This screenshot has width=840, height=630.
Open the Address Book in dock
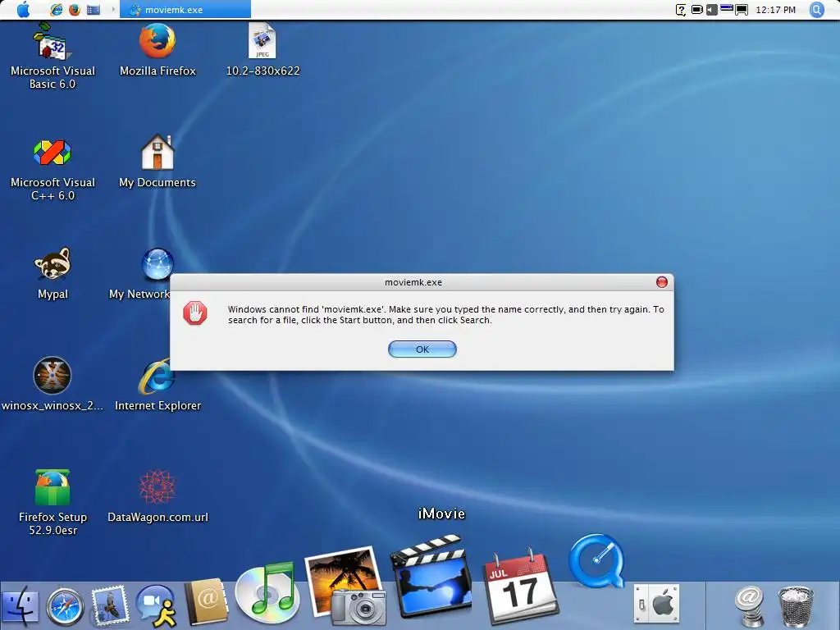206,601
